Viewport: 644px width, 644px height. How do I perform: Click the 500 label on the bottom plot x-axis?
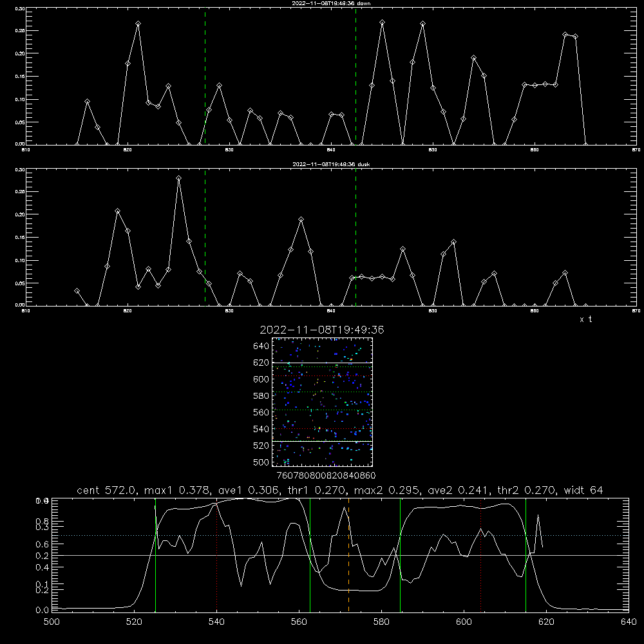[52, 622]
